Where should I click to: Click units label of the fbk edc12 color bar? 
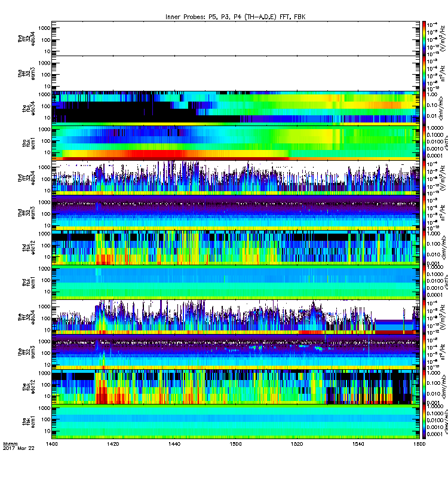tap(444, 387)
